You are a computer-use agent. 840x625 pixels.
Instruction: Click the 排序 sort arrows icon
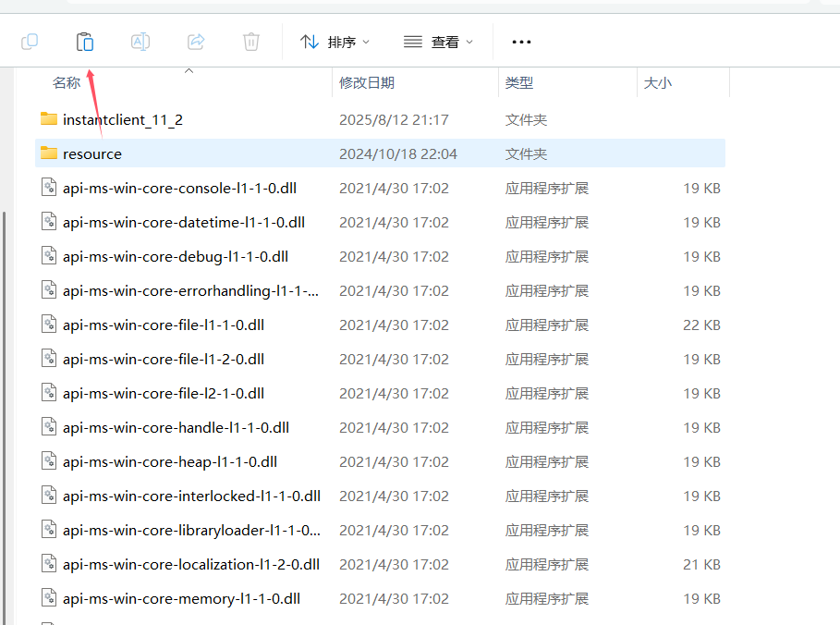coord(310,41)
